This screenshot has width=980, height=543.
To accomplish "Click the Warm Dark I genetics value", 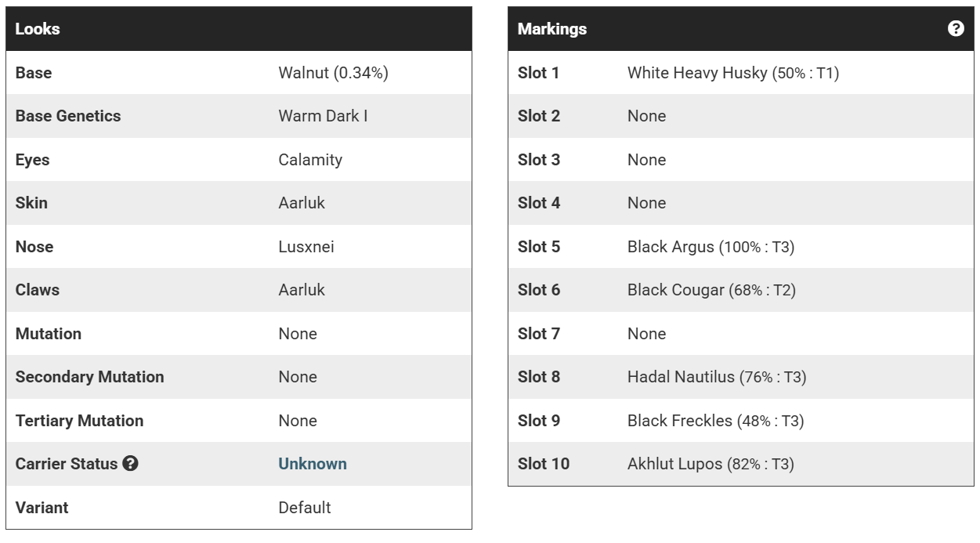I will 323,116.
